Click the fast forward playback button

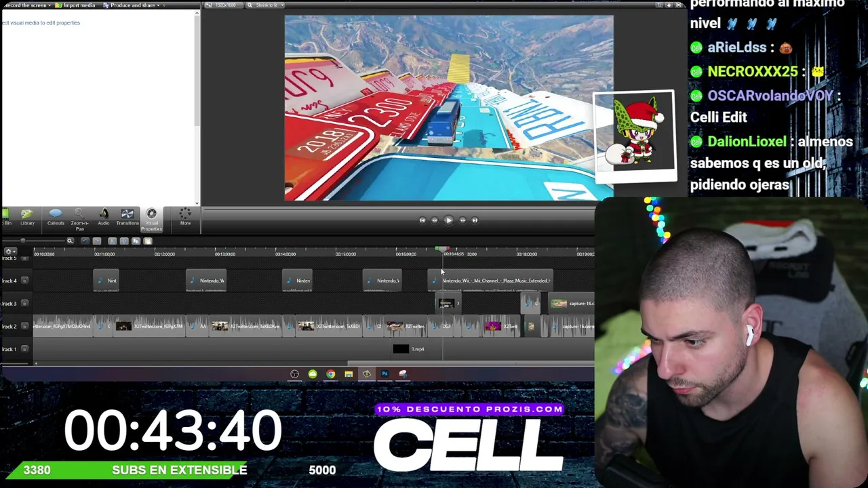[x=462, y=220]
